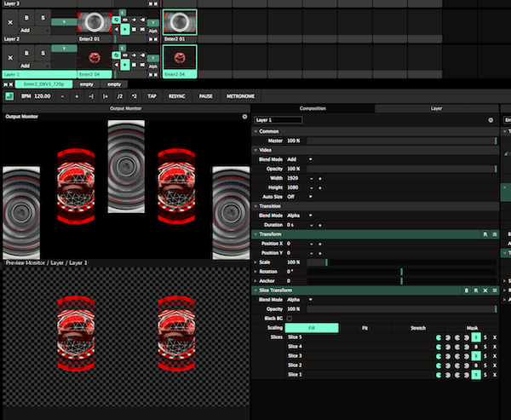Click the RESYNC button

point(177,96)
